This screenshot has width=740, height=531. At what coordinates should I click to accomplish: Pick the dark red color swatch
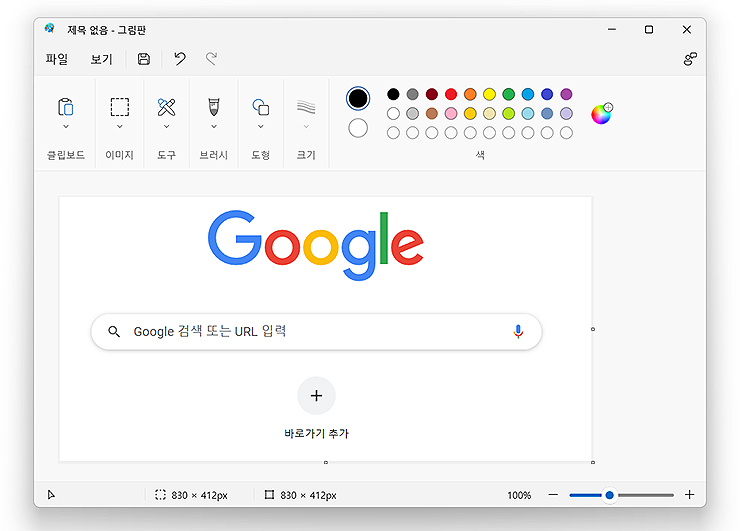coord(432,94)
